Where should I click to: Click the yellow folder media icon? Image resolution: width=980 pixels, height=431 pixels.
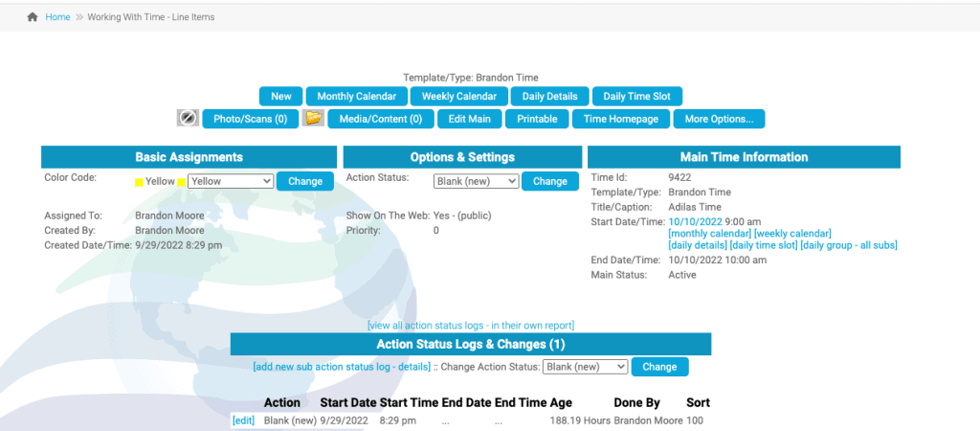point(313,118)
